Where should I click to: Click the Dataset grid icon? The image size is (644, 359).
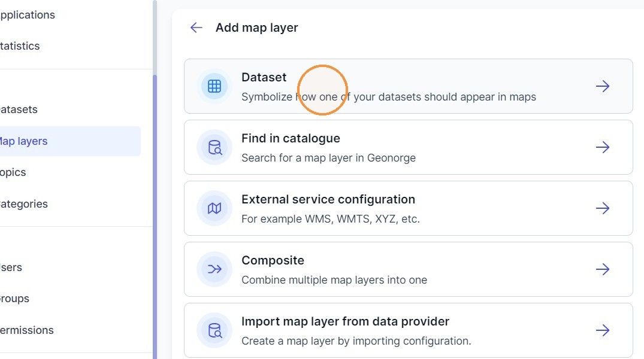[x=214, y=86]
